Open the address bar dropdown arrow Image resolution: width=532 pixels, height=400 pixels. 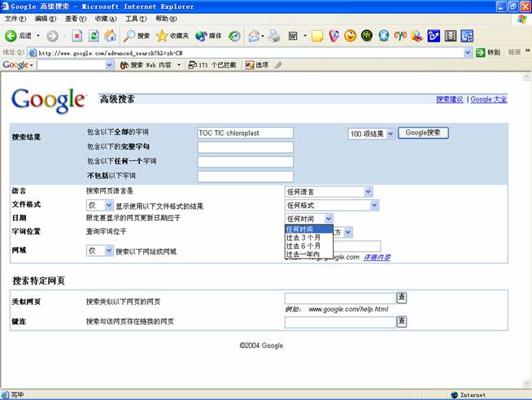pos(468,53)
